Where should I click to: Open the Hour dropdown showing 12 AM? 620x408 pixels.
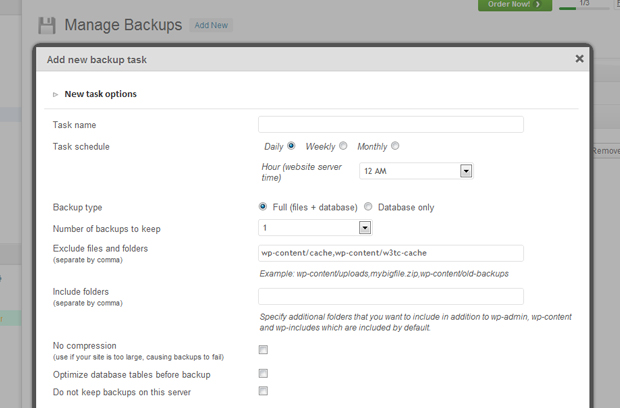(415, 171)
